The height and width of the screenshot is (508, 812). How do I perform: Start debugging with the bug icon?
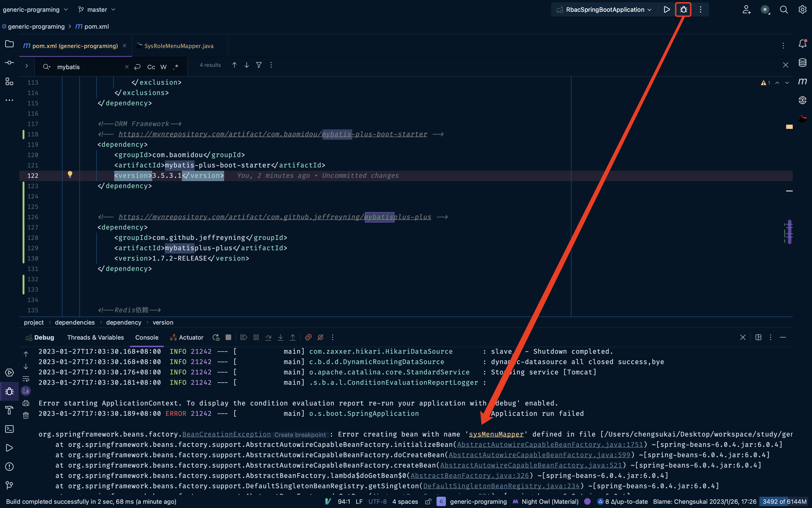(x=683, y=9)
